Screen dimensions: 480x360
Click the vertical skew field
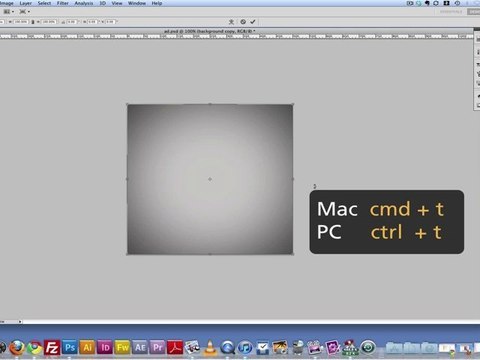pyautogui.click(x=110, y=22)
